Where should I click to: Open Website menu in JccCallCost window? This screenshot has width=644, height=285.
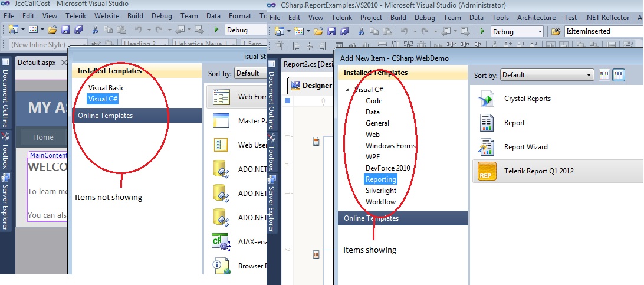(x=107, y=16)
